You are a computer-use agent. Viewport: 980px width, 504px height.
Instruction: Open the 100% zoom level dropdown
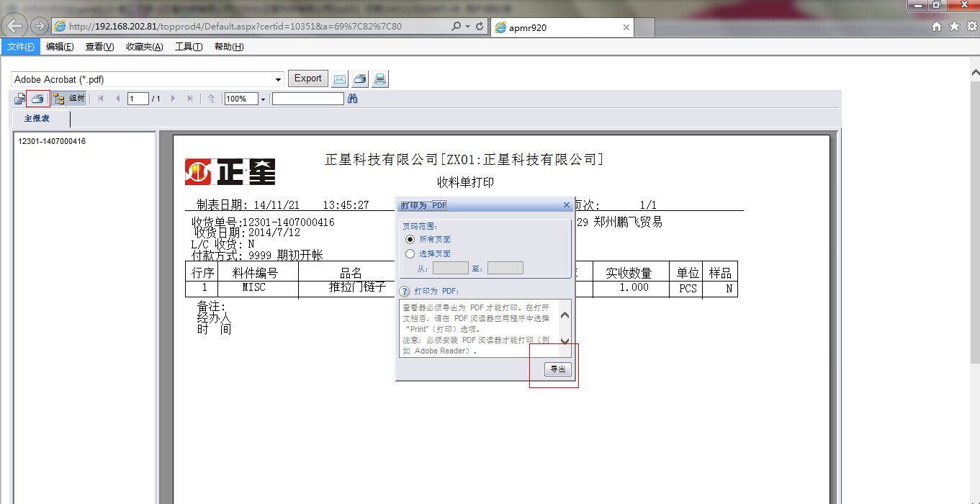click(x=262, y=98)
